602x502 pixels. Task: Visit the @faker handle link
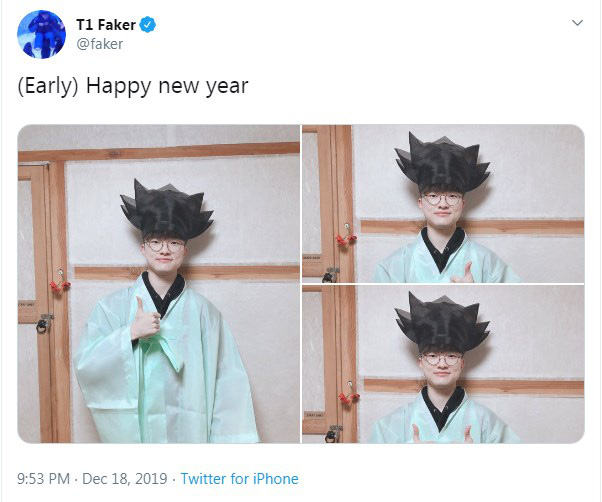99,44
